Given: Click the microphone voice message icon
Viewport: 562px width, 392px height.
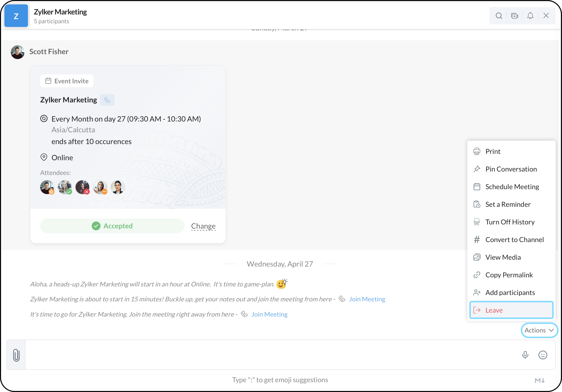Looking at the screenshot, I should [525, 355].
